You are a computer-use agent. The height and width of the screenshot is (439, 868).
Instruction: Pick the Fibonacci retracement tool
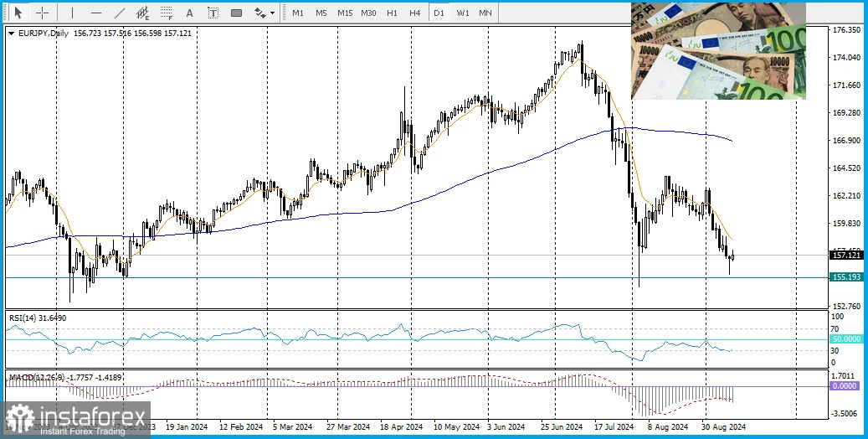point(166,13)
